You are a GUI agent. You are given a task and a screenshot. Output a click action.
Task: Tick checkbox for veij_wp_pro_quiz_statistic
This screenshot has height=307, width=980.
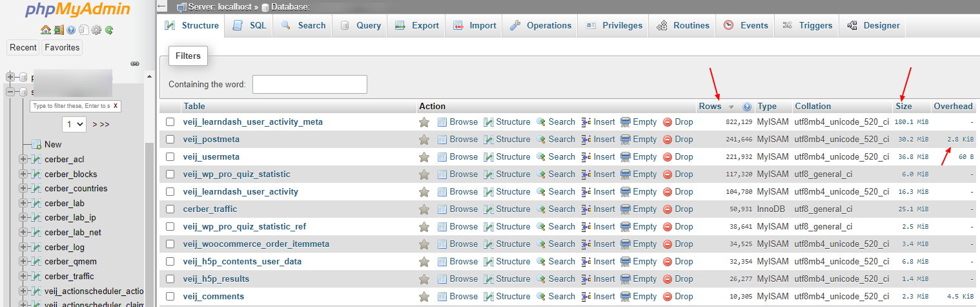170,175
